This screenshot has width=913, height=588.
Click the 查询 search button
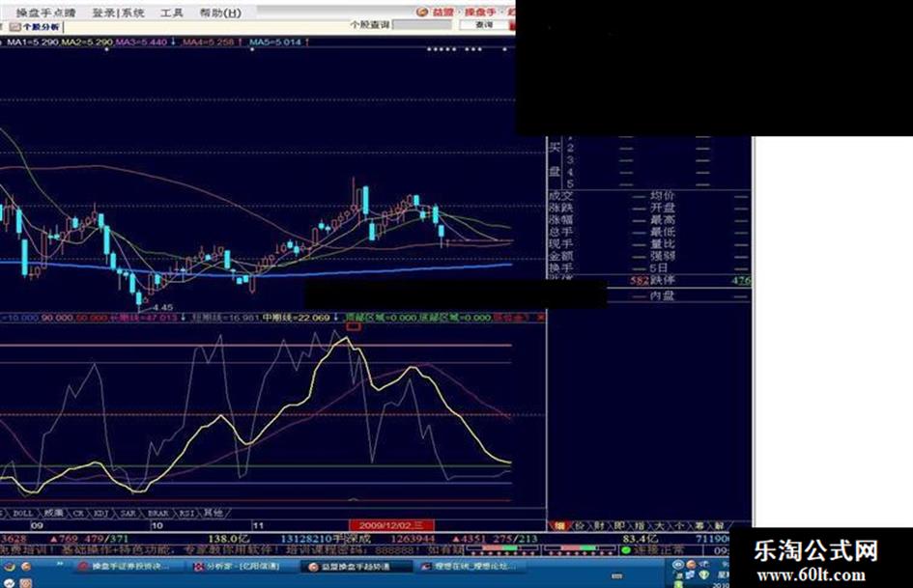[484, 25]
